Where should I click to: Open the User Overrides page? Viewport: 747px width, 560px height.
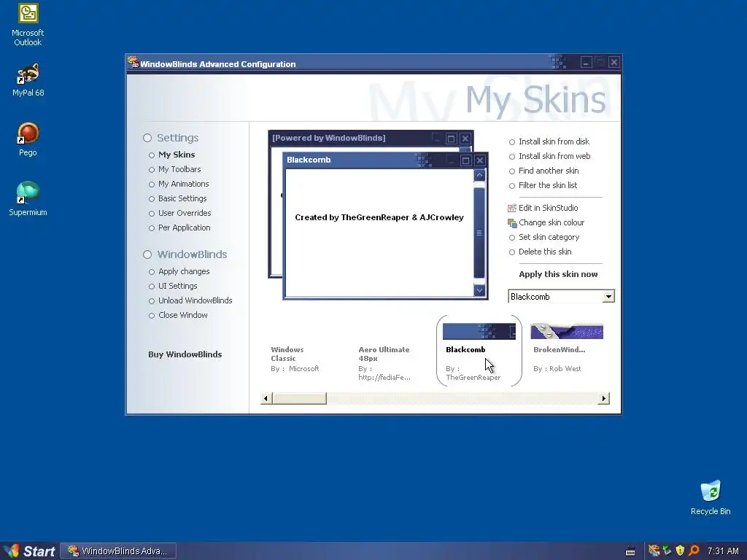click(185, 214)
